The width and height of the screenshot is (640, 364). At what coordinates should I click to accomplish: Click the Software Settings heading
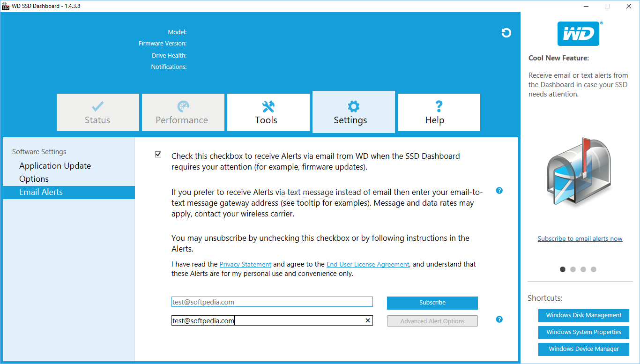[x=39, y=152]
